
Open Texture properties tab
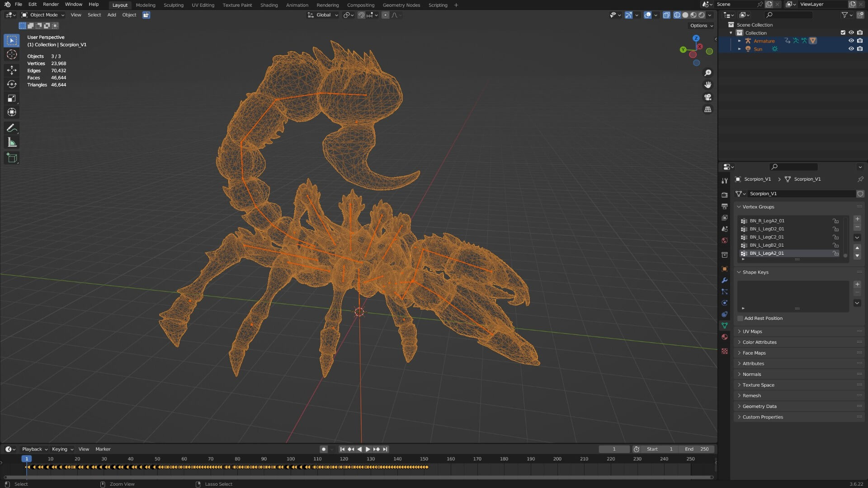coord(725,351)
